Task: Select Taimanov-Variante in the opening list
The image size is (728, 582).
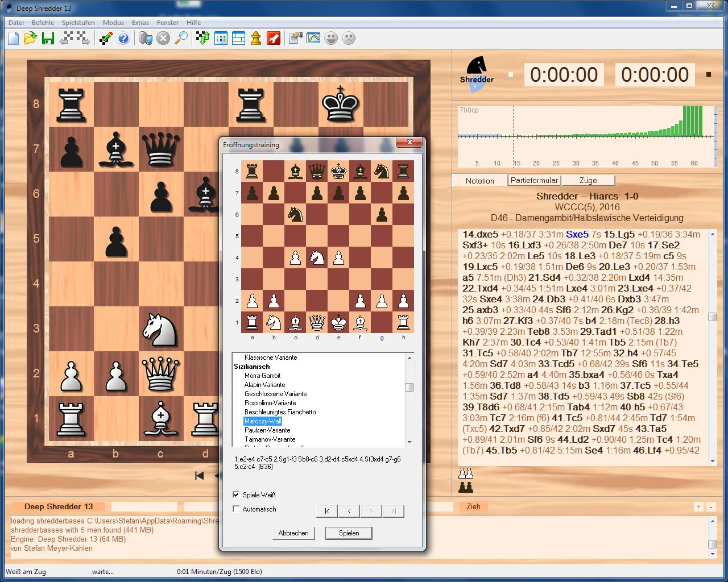Action: [270, 439]
